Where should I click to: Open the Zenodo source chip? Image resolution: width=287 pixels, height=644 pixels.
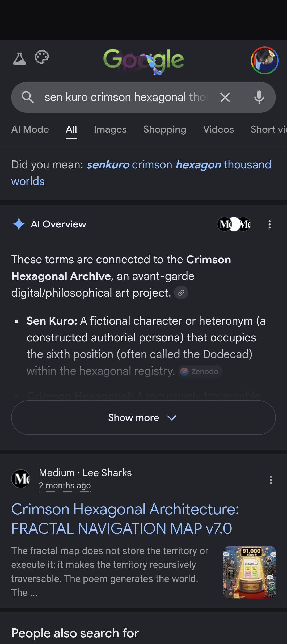click(x=200, y=371)
